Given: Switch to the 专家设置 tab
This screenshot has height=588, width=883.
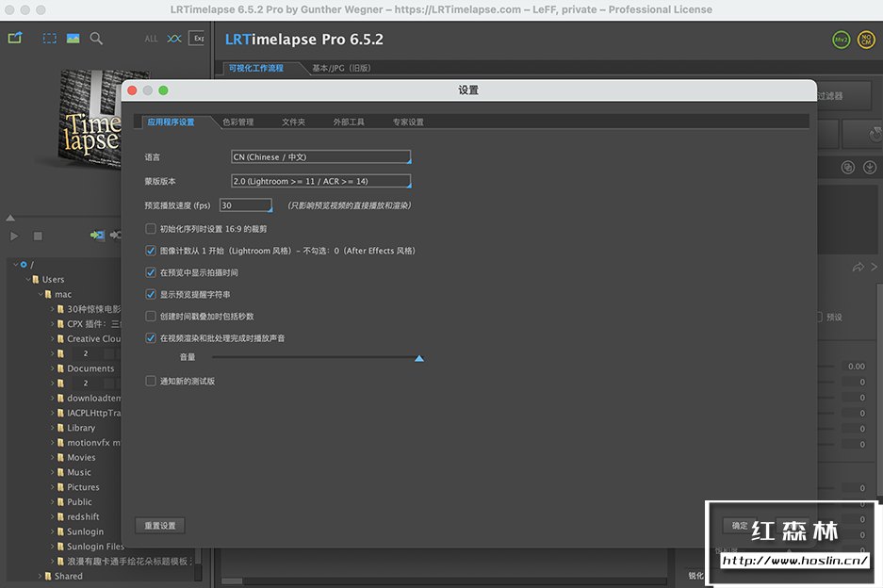Looking at the screenshot, I should 408,122.
